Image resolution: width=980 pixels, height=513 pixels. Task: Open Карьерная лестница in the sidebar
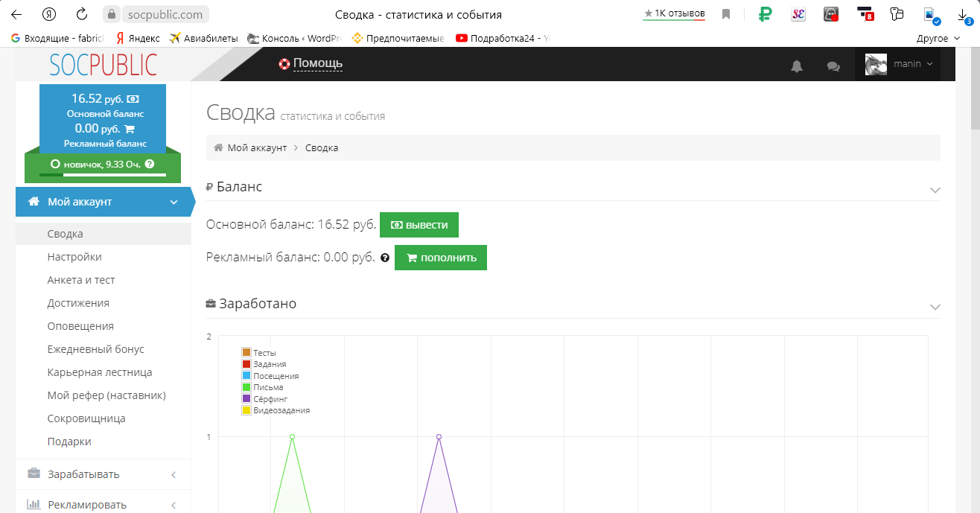pyautogui.click(x=100, y=372)
